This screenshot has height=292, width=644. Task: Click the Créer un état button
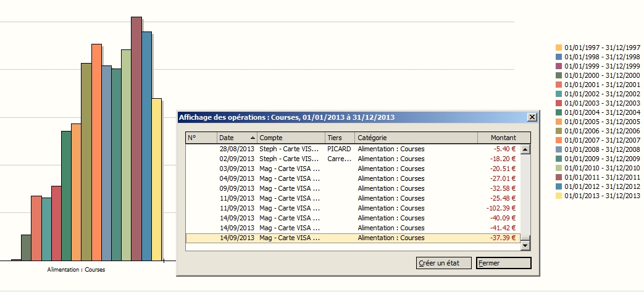pos(444,263)
